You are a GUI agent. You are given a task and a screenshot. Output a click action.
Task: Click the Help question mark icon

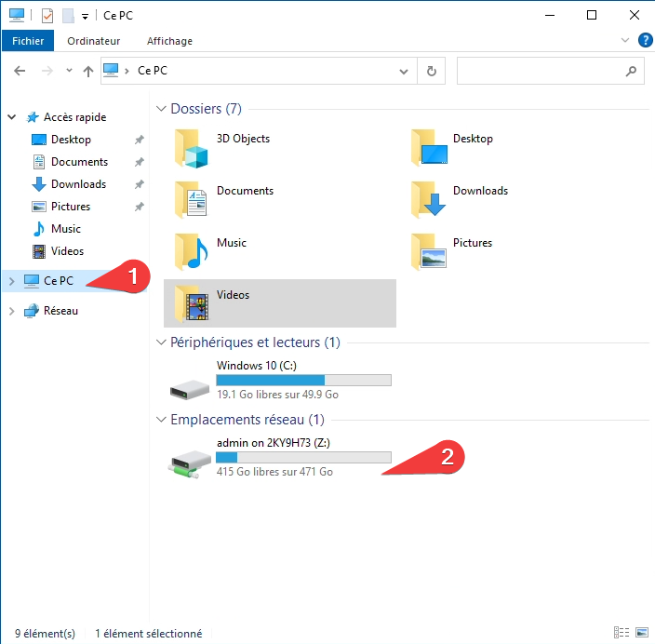[644, 41]
